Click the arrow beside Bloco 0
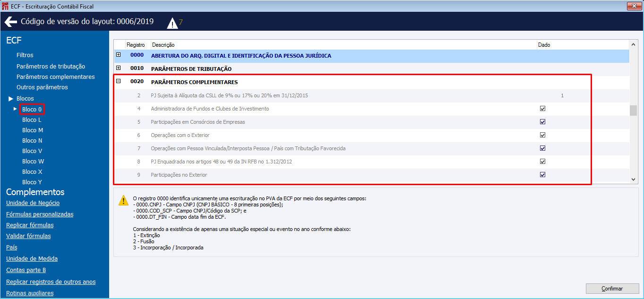This screenshot has height=299, width=644. click(16, 109)
